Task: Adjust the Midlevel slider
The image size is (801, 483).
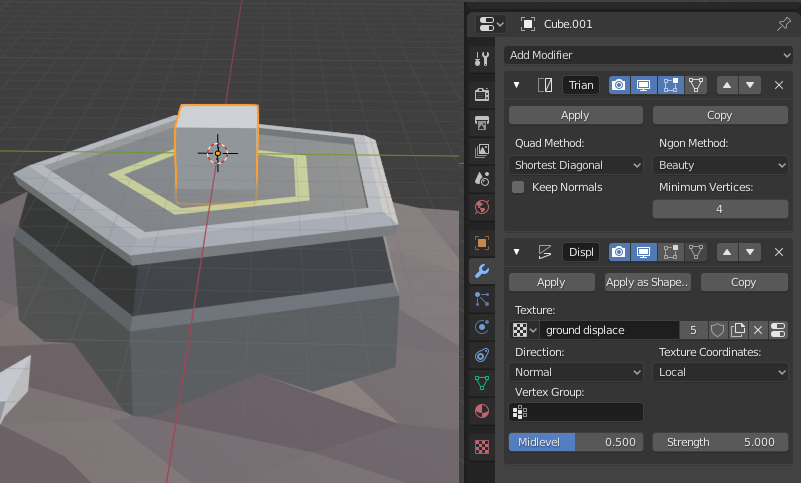Action: (x=576, y=442)
